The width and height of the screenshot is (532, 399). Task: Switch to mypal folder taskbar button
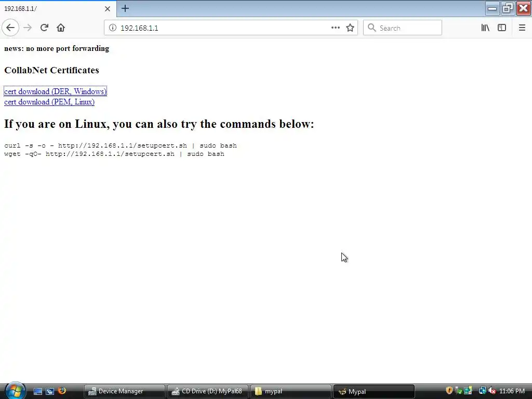tap(291, 391)
